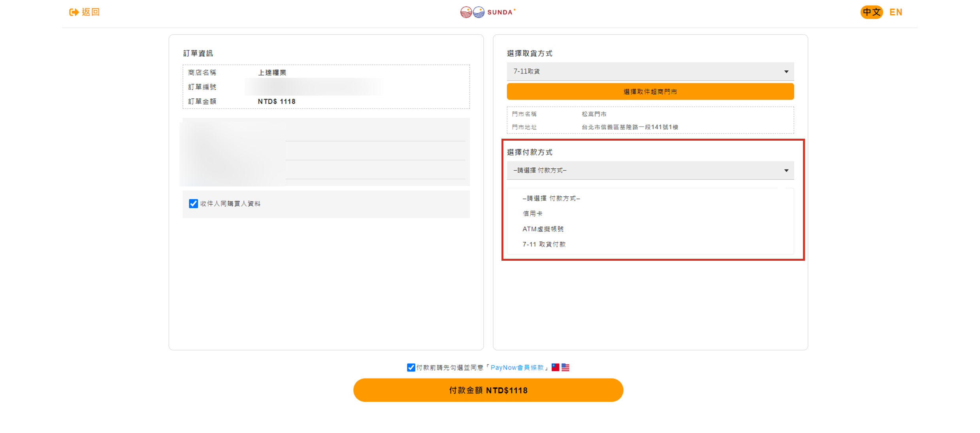The width and height of the screenshot is (980, 433).
Task: Click 付款金額 NTD$1118 pay button
Action: coord(488,390)
